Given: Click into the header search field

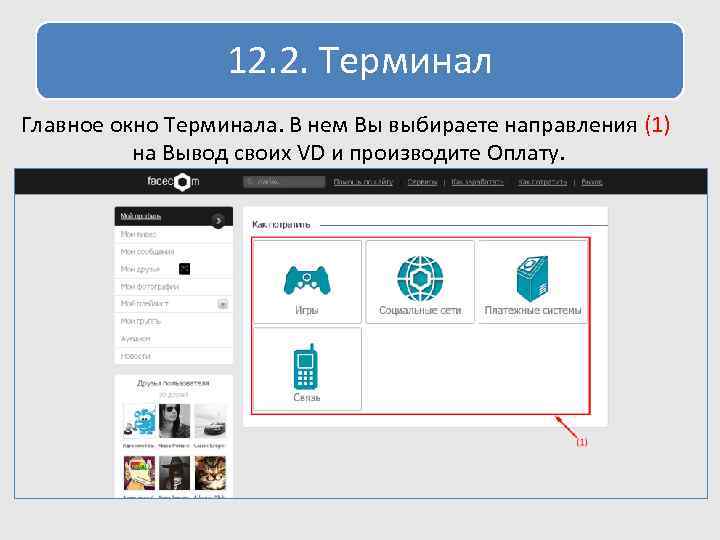Looking at the screenshot, I should coord(284,182).
